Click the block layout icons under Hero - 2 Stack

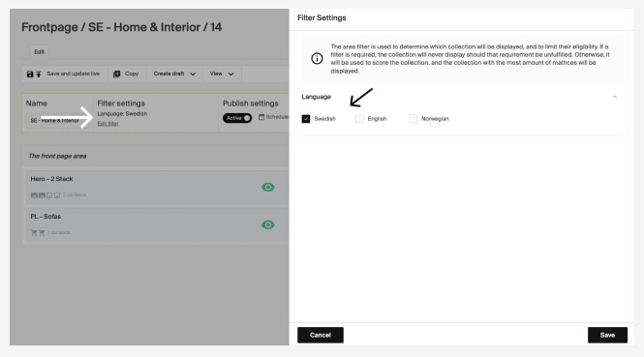coord(46,195)
